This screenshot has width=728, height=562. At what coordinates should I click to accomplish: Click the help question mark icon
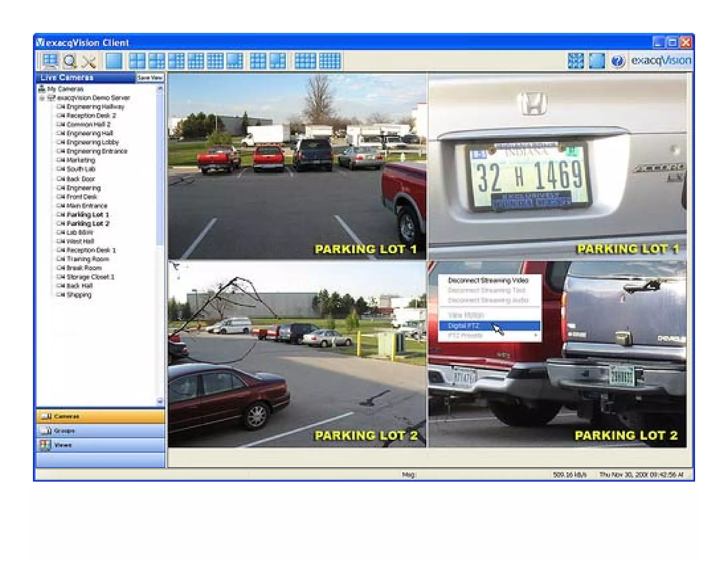618,61
